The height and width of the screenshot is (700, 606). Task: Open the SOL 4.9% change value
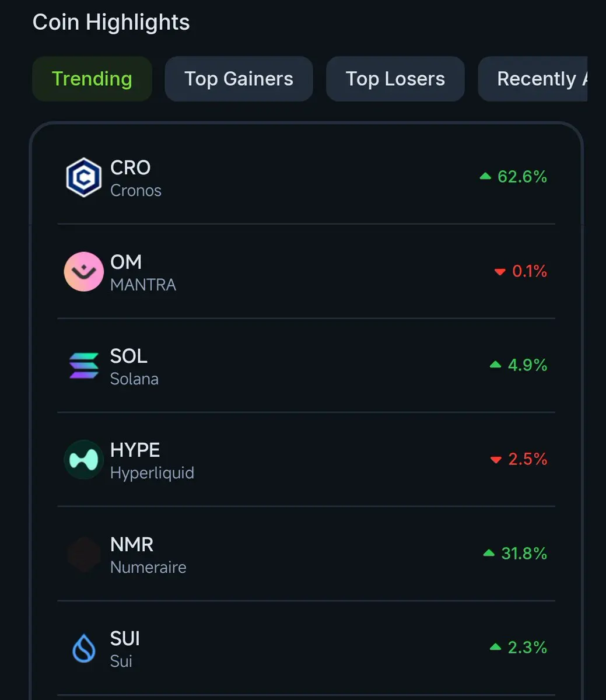point(527,365)
